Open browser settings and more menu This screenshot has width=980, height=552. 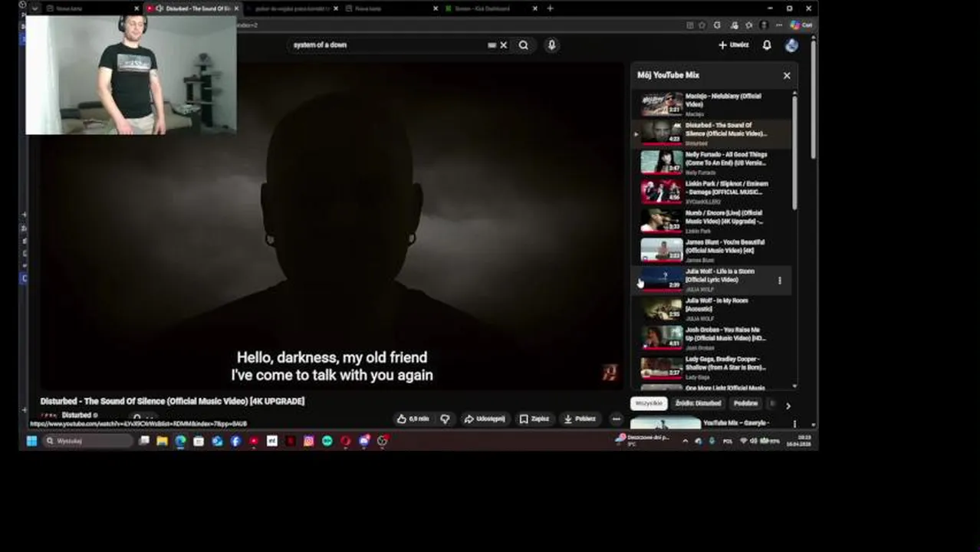coord(779,25)
